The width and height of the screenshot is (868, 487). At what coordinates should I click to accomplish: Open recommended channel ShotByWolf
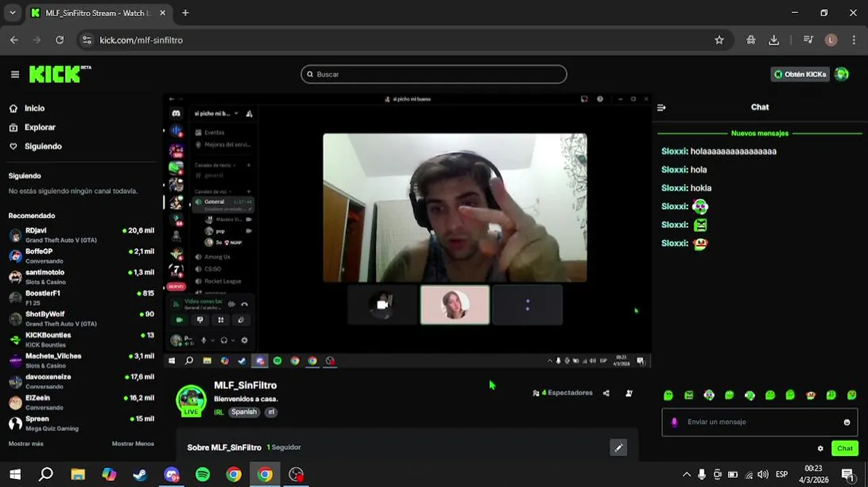pos(81,319)
